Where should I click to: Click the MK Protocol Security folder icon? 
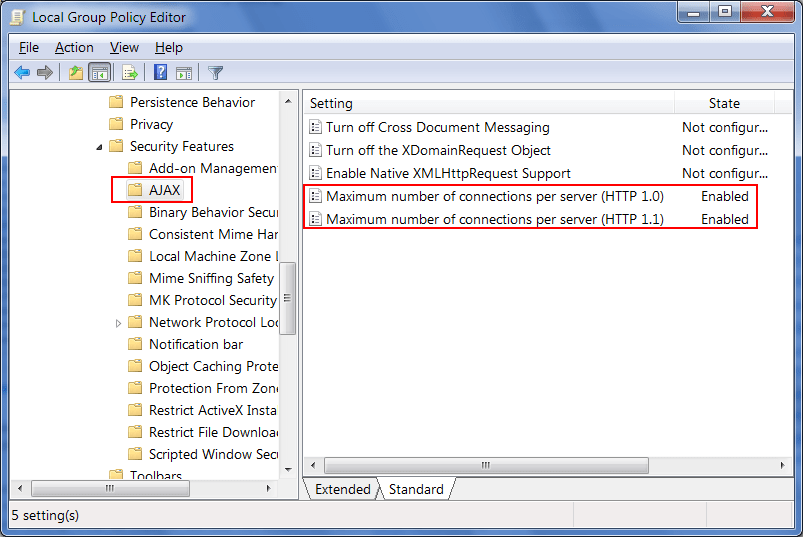point(135,300)
